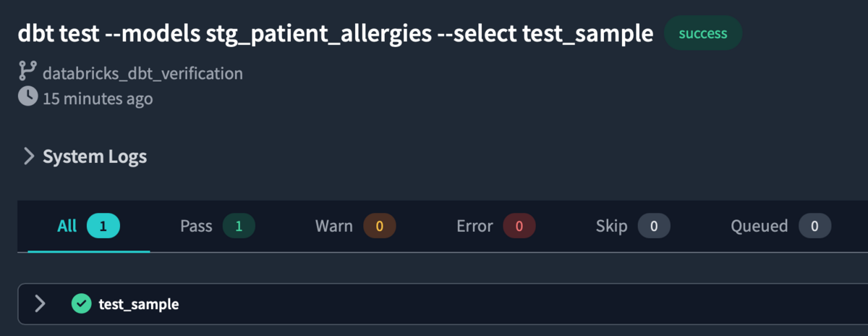Click the clock icon beside 15 minutes ago

[27, 97]
